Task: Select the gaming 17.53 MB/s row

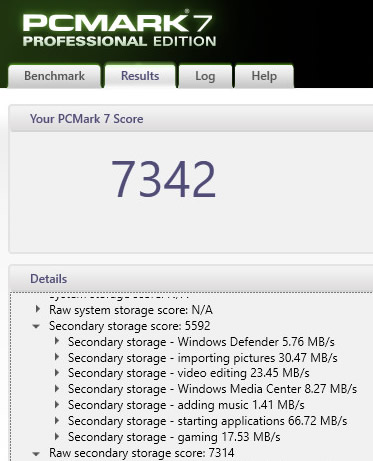Action: 174,437
